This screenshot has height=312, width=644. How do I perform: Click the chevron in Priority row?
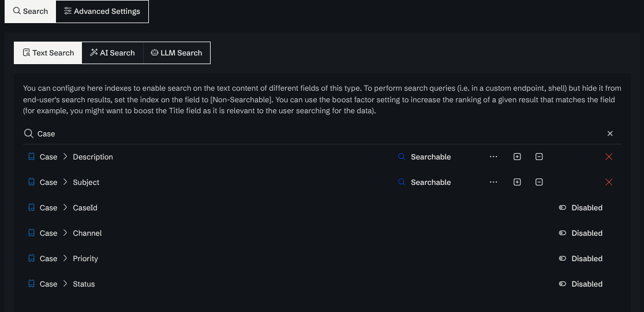tap(65, 259)
